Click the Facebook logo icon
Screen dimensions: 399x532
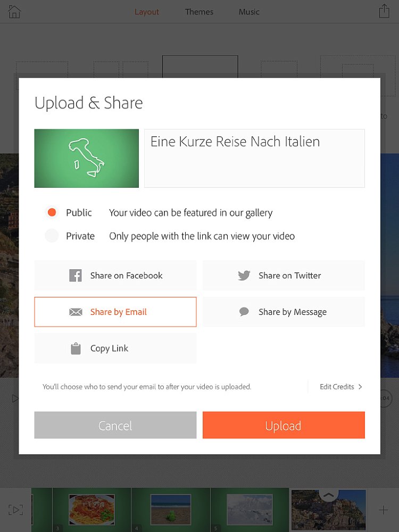(76, 276)
